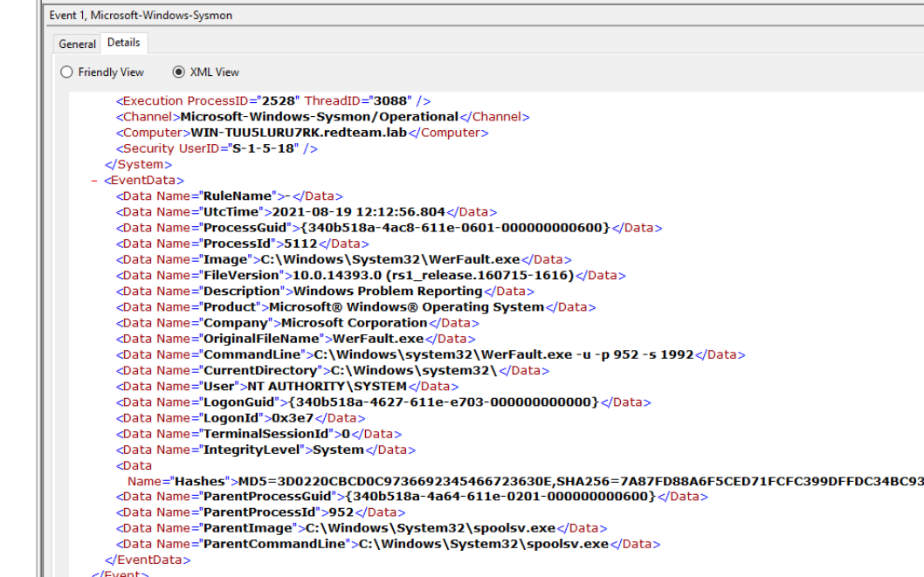Image resolution: width=924 pixels, height=577 pixels.
Task: Select the ParentImage spoolsv.exe path
Action: tap(430, 528)
